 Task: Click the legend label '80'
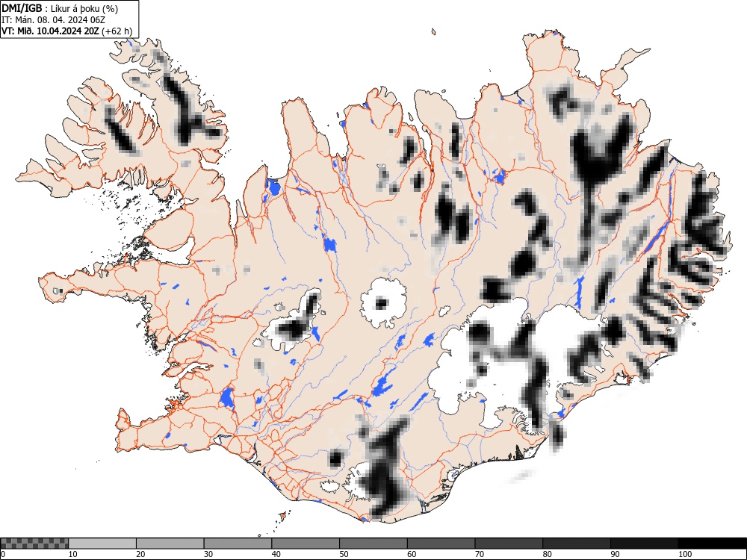(x=547, y=554)
